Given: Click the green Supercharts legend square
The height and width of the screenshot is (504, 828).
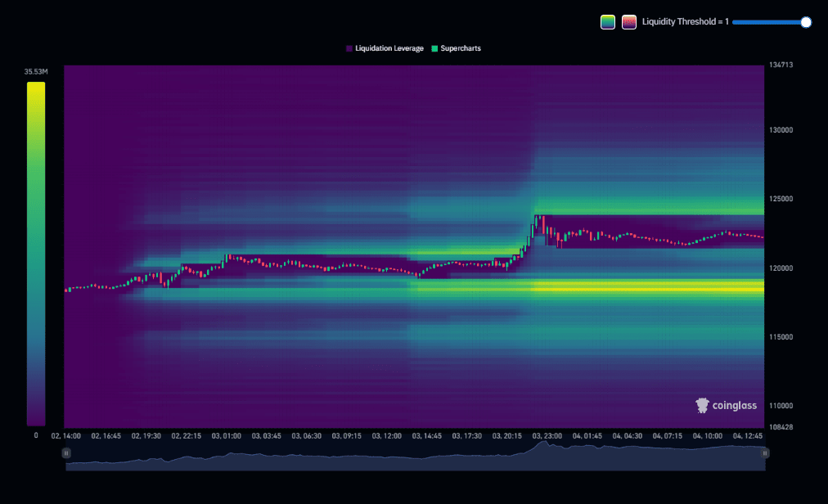Looking at the screenshot, I should click(x=435, y=48).
